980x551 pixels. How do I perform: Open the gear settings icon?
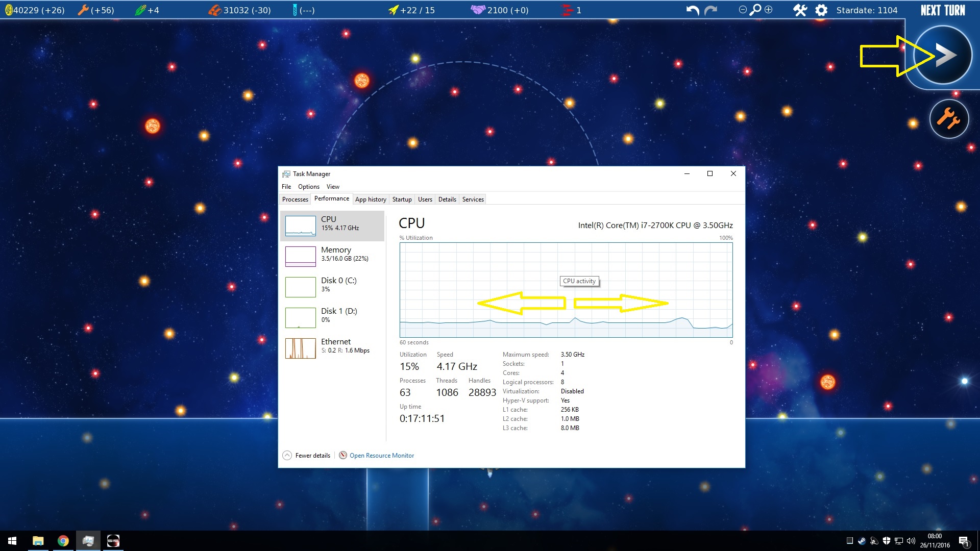pos(821,10)
